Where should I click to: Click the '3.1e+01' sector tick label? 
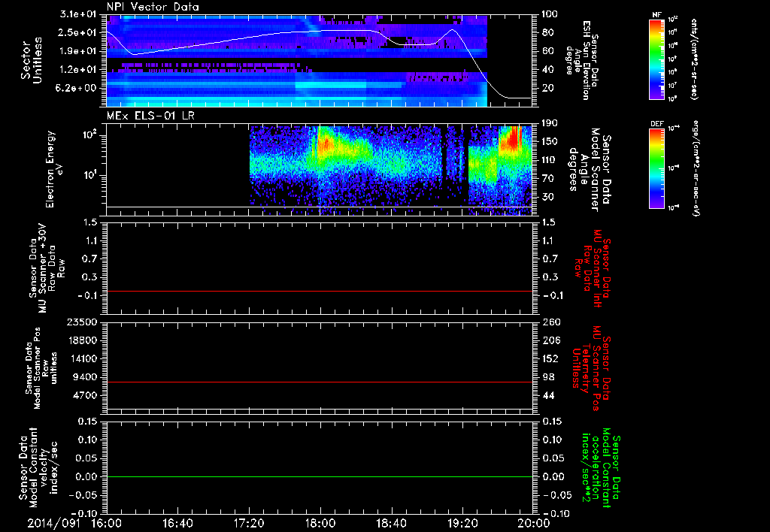[78, 14]
